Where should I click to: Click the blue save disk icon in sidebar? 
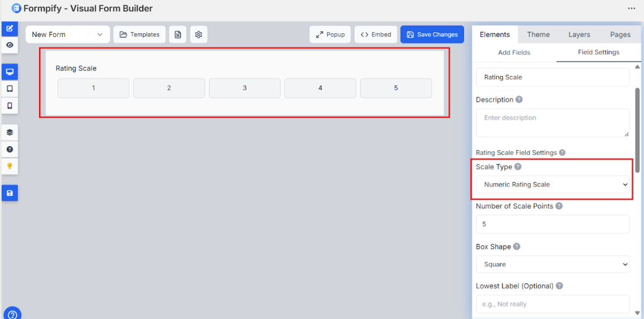click(x=9, y=193)
